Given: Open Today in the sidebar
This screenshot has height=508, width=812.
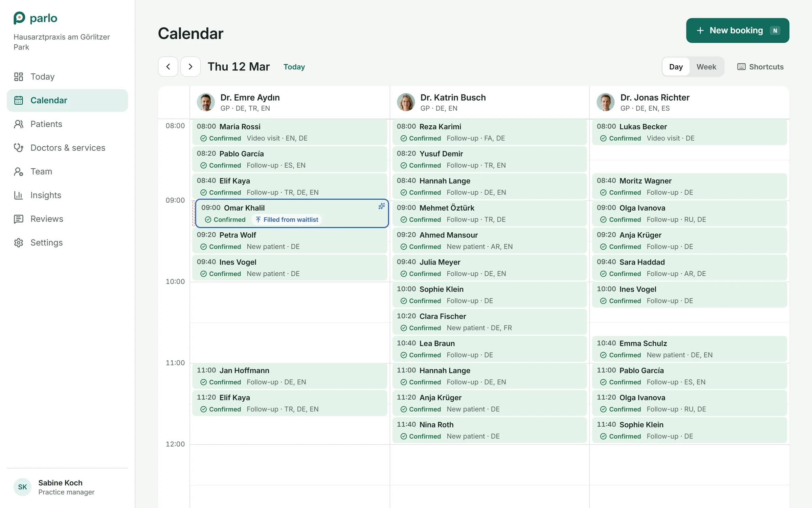Looking at the screenshot, I should [x=67, y=77].
